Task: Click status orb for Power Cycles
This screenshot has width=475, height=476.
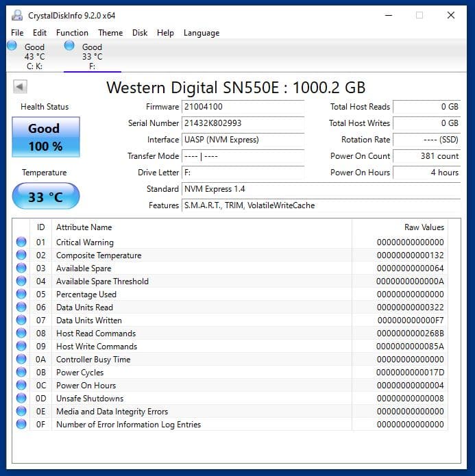Action: (21, 372)
